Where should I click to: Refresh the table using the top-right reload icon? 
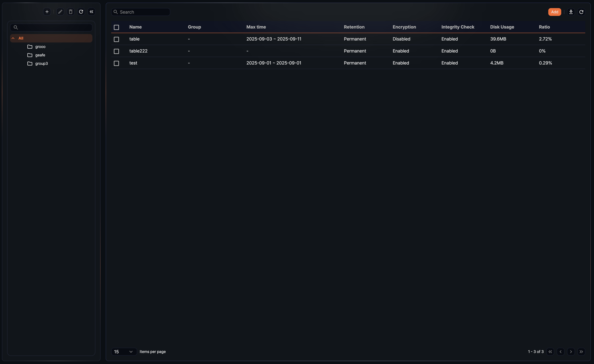tap(581, 12)
